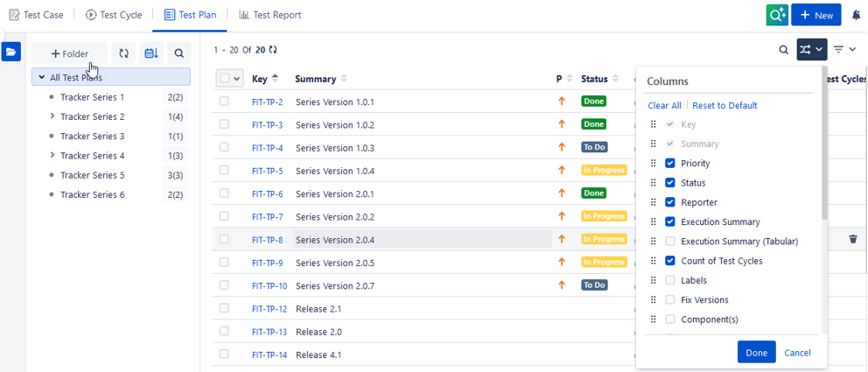The height and width of the screenshot is (372, 868).
Task: Cancel the Columns panel changes
Action: pos(797,353)
